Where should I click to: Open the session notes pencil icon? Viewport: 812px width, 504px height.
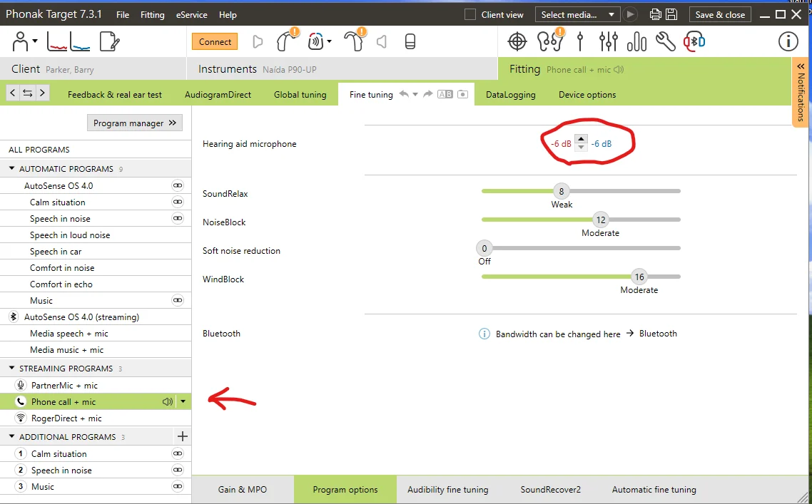(x=109, y=41)
